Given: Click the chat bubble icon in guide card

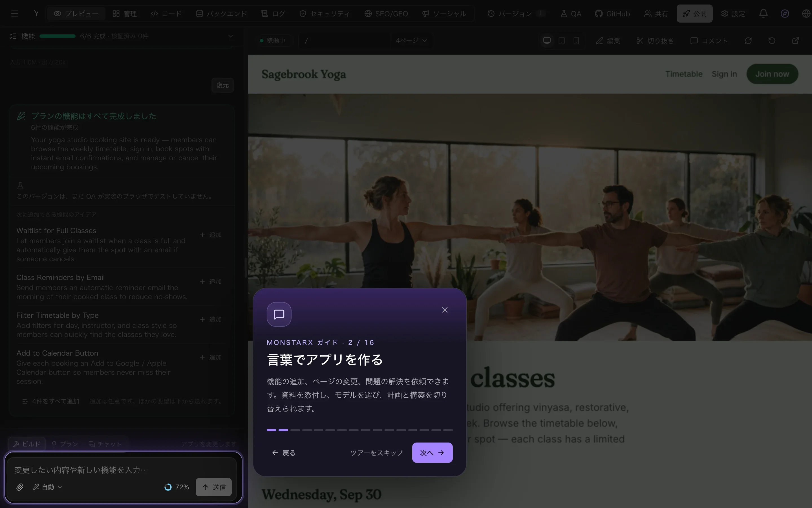Looking at the screenshot, I should (x=279, y=314).
